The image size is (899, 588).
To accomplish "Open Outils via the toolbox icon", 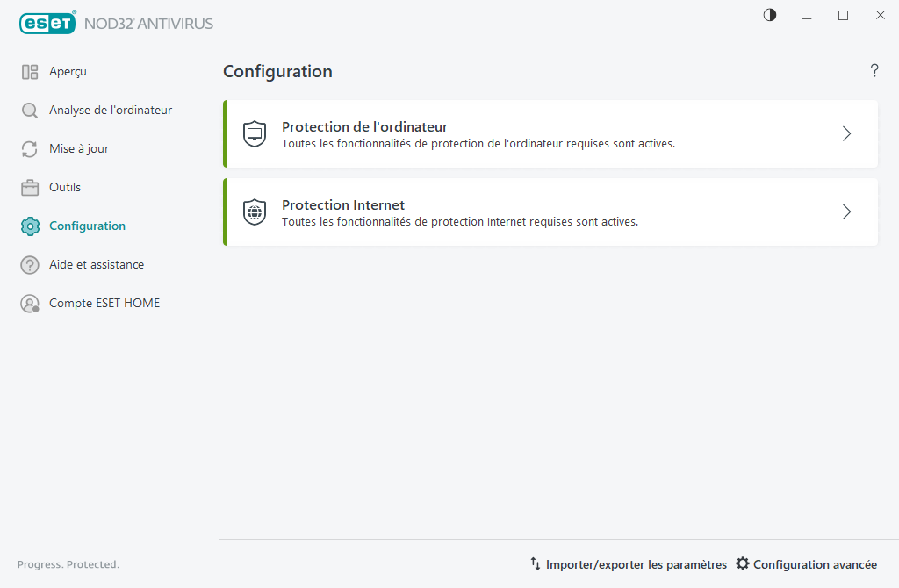I will 31,187.
